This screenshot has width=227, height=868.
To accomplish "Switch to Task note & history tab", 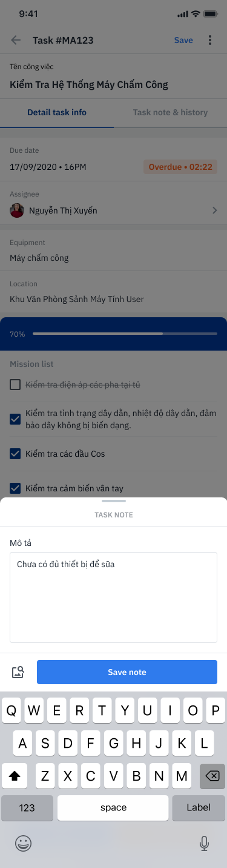I will pos(170,112).
